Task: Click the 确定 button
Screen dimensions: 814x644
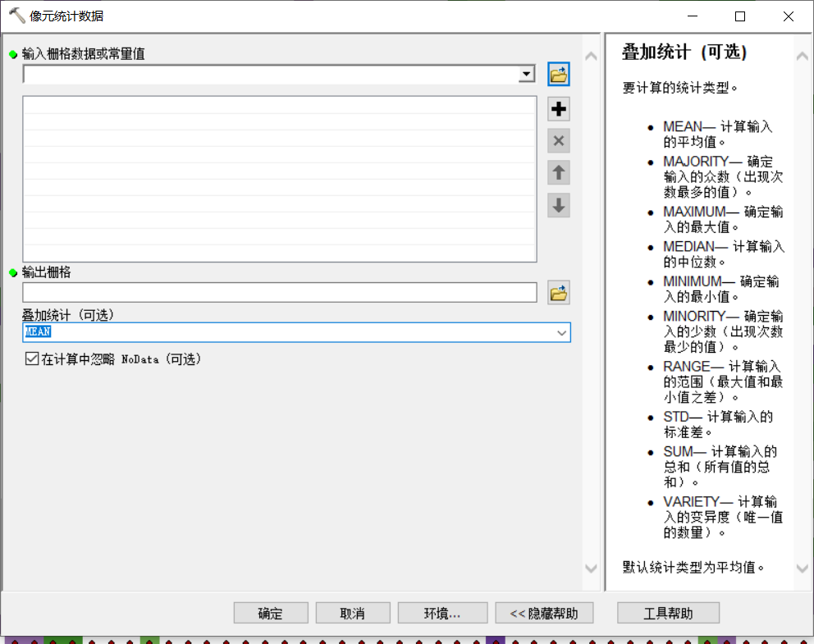Action: point(271,613)
